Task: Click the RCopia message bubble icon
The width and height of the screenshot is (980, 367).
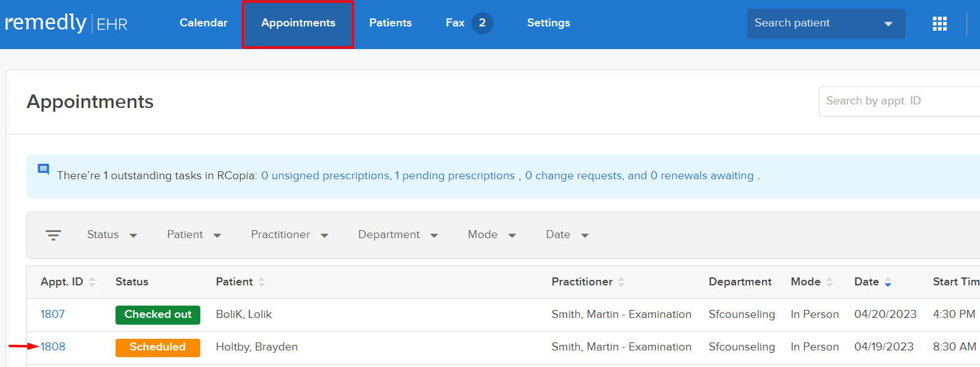Action: [44, 169]
